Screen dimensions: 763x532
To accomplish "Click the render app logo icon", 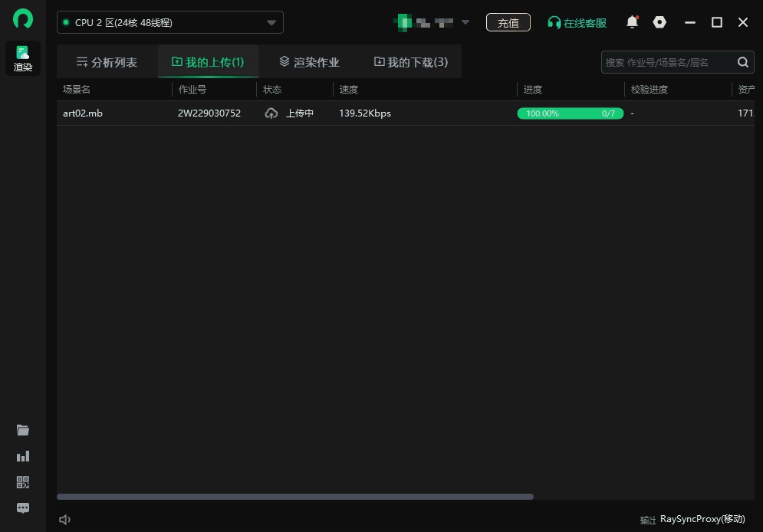I will coord(23,19).
